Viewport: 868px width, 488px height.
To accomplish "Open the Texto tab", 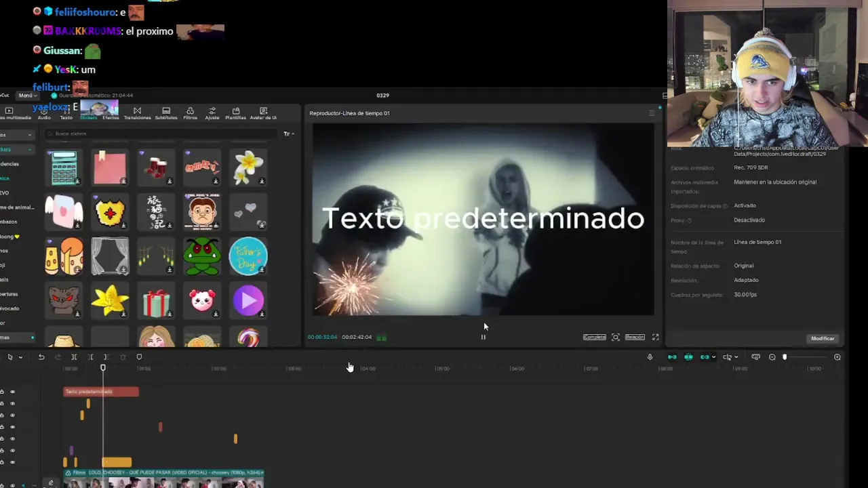I will click(66, 113).
